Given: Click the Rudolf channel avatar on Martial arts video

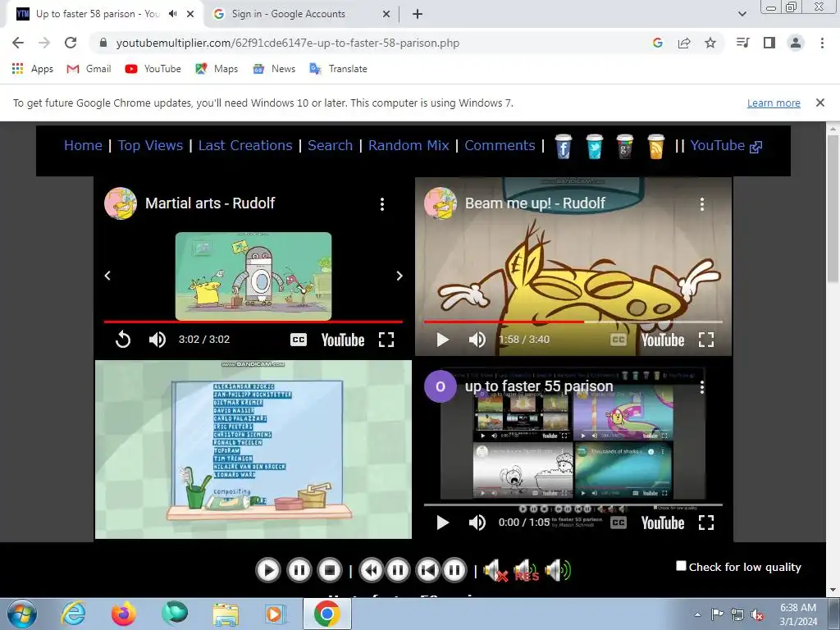Looking at the screenshot, I should tap(121, 203).
